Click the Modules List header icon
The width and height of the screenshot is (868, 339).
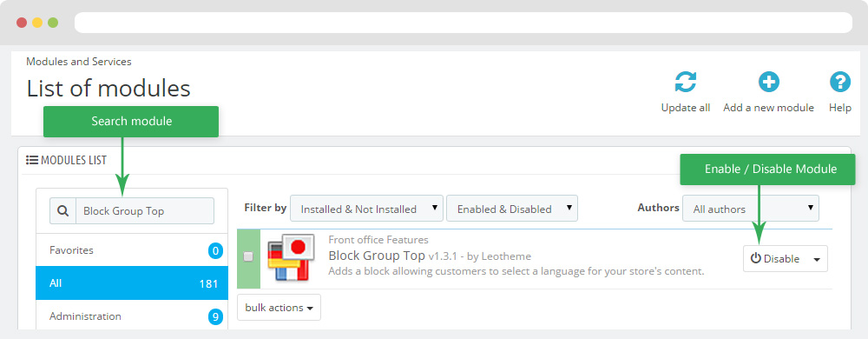(31, 161)
